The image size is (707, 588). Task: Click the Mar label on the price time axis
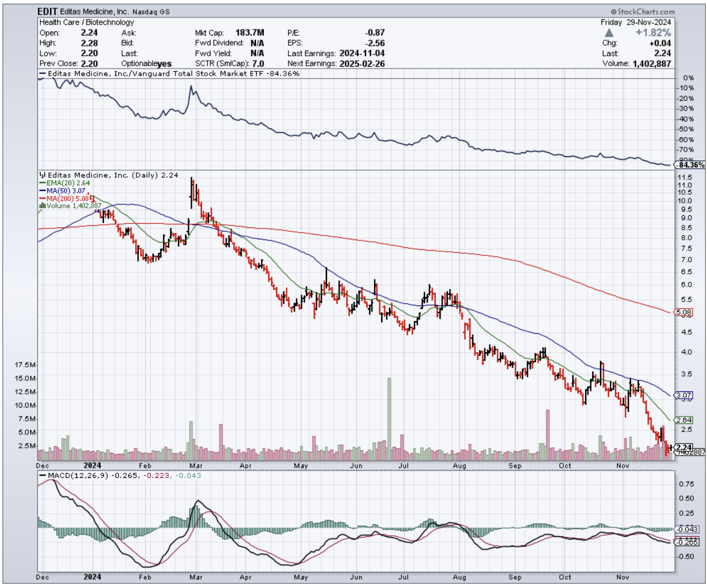[197, 465]
